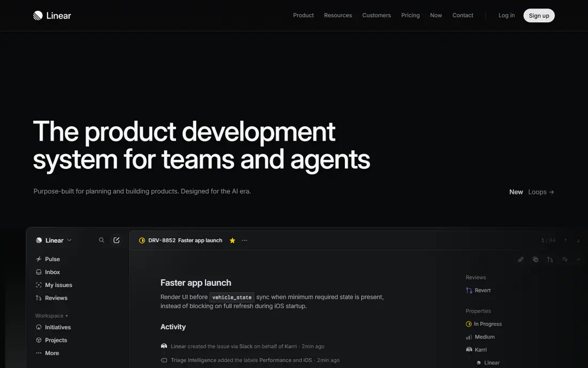Open Reviews in the sidebar
The image size is (588, 368).
coord(51,298)
